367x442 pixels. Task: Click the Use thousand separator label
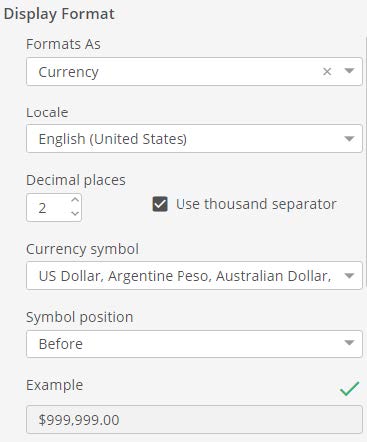pyautogui.click(x=256, y=204)
